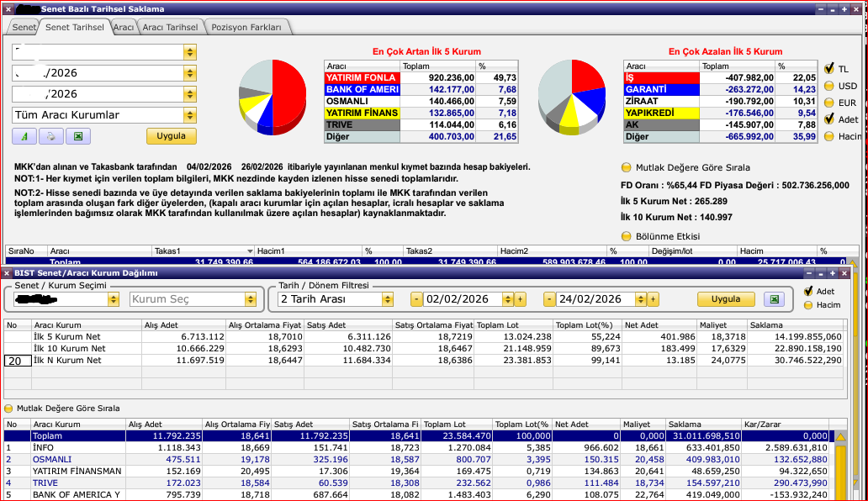Image resolution: width=868 pixels, height=501 pixels.
Task: Go to the Aracı Tarihsel tab
Action: pos(170,27)
